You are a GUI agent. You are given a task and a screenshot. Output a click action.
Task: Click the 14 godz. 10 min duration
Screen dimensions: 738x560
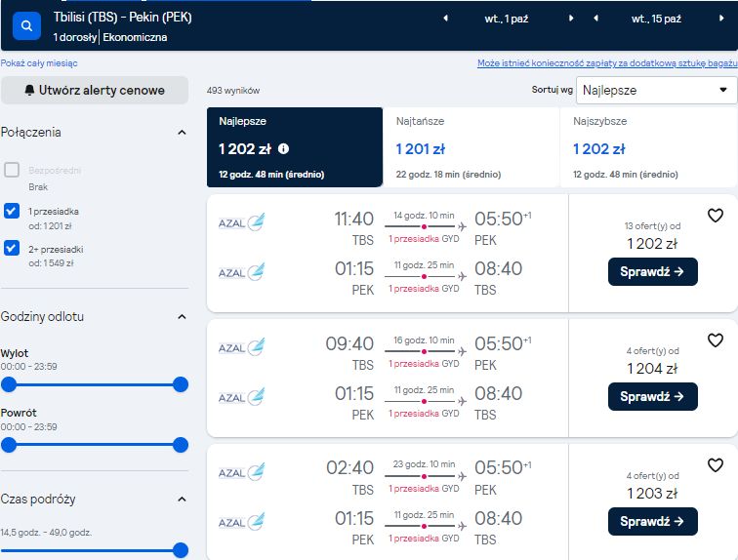(424, 216)
